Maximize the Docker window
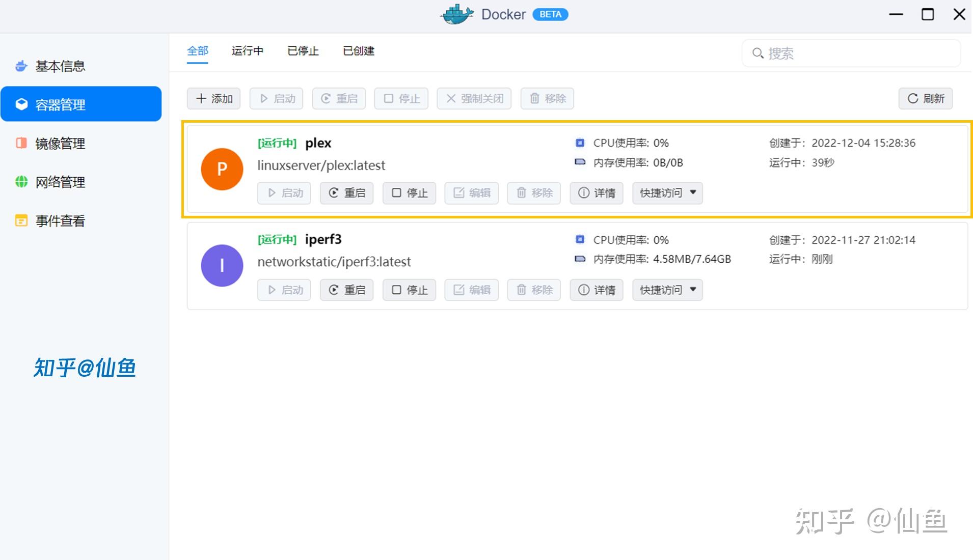Screen dimensions: 973x560 tap(928, 14)
